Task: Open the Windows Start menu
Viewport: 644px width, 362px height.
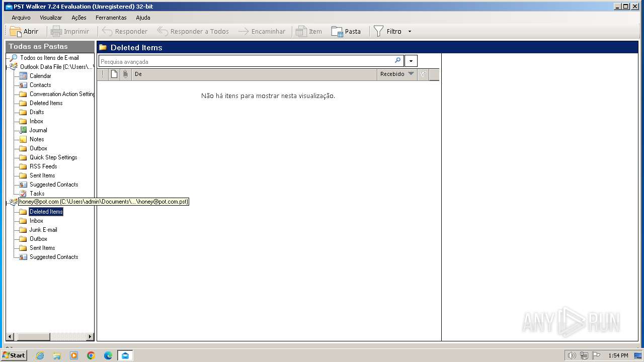Action: pyautogui.click(x=14, y=355)
